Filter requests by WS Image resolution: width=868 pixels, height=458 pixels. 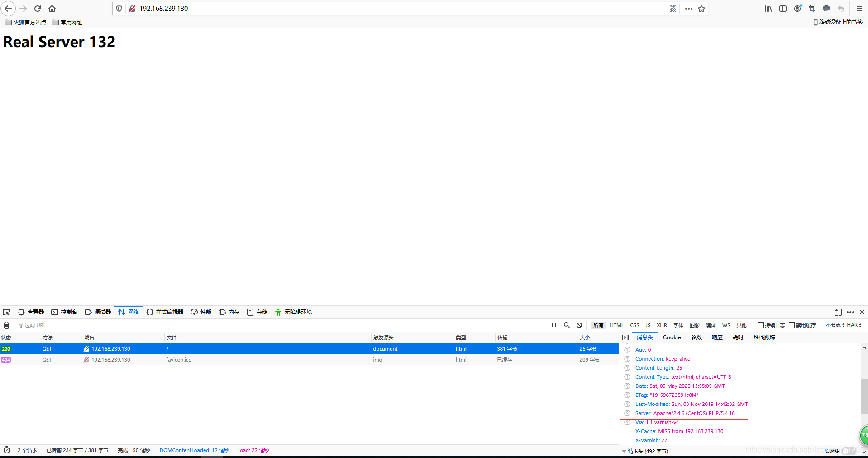(x=726, y=325)
